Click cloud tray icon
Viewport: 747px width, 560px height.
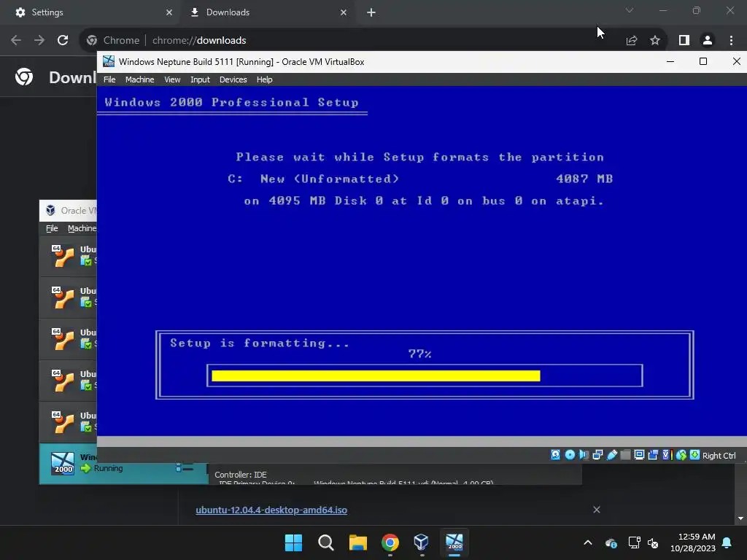611,542
